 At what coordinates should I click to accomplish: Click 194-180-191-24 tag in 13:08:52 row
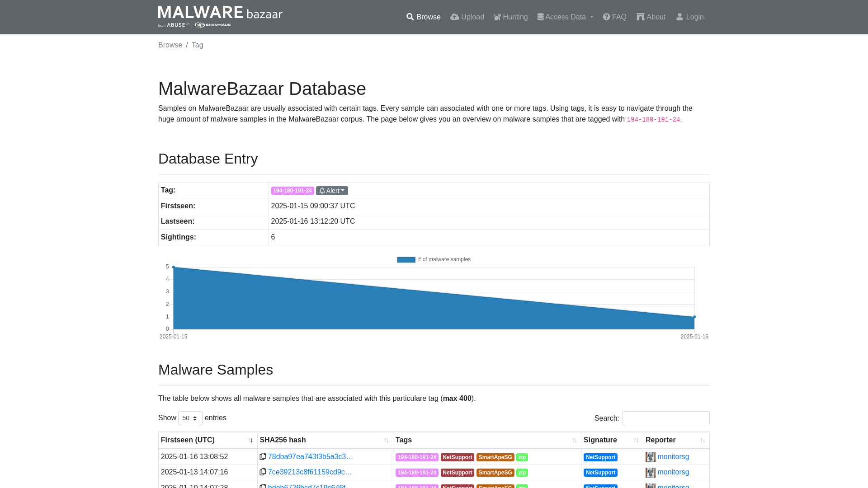click(x=417, y=457)
